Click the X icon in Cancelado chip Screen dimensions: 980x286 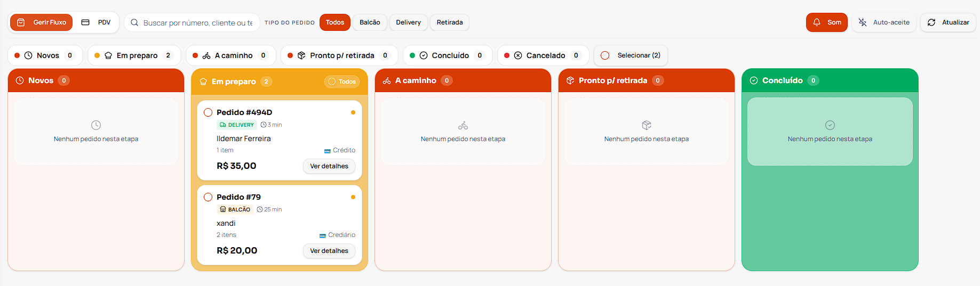[x=518, y=55]
